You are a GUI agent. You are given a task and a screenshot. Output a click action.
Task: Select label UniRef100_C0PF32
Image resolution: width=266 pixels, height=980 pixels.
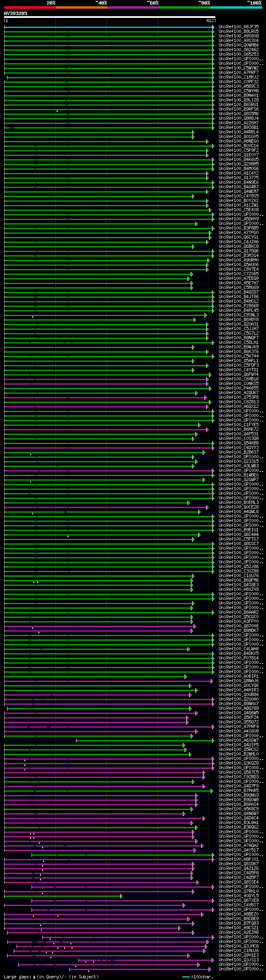239,82
